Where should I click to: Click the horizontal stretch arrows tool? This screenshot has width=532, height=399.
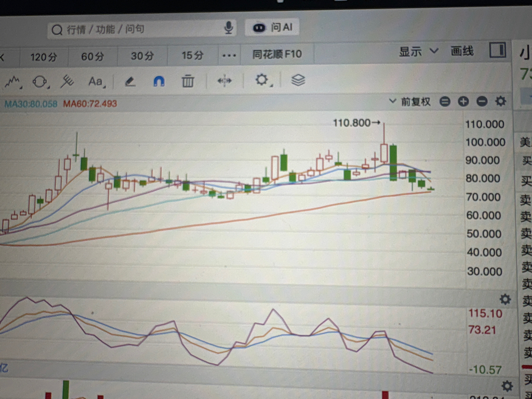[224, 81]
